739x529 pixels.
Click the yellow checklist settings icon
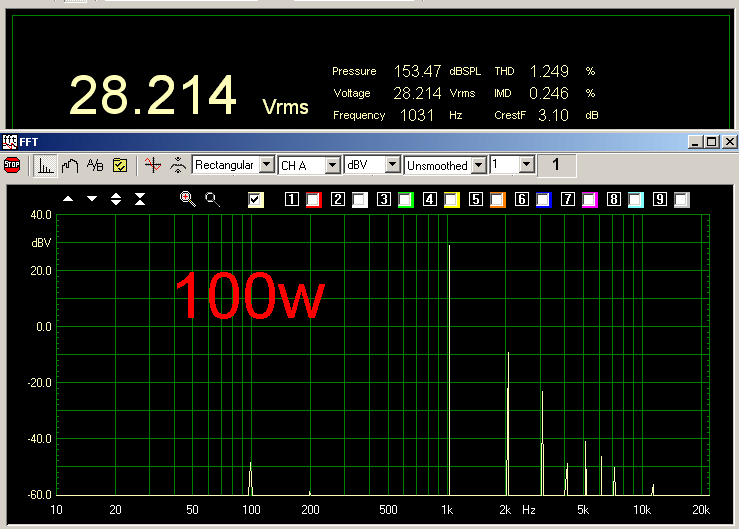tap(119, 165)
